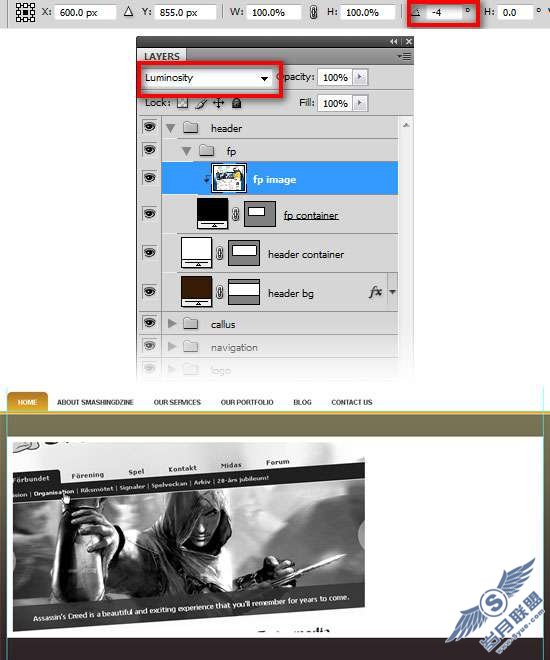Hide the header group layer
Screen dimensions: 550x660
[149, 127]
